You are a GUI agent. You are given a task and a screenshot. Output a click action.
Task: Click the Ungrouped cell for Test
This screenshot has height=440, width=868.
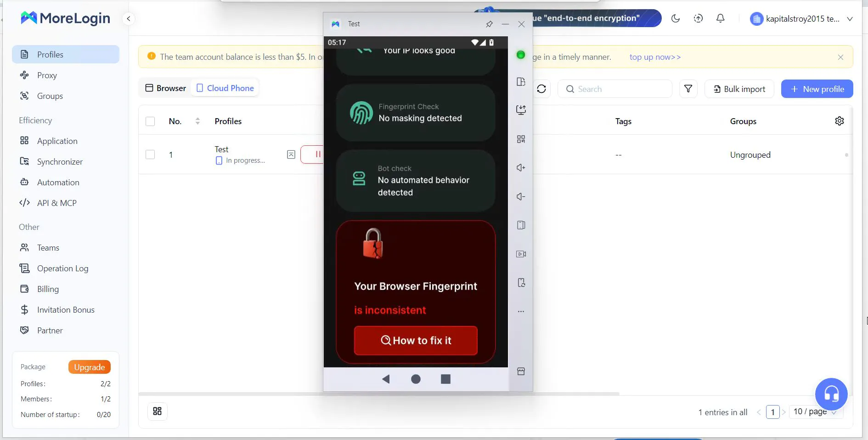coord(750,154)
